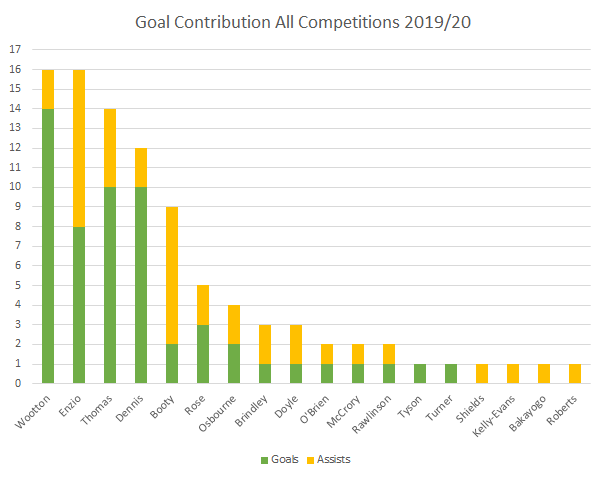Viewport: 605px width, 480px height.
Task: Select Osbourne's yellow assists bar segment
Action: (235, 324)
